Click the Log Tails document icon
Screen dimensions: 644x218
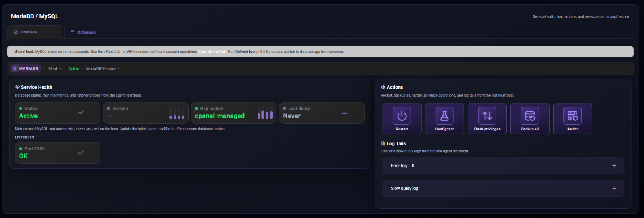[x=383, y=143]
